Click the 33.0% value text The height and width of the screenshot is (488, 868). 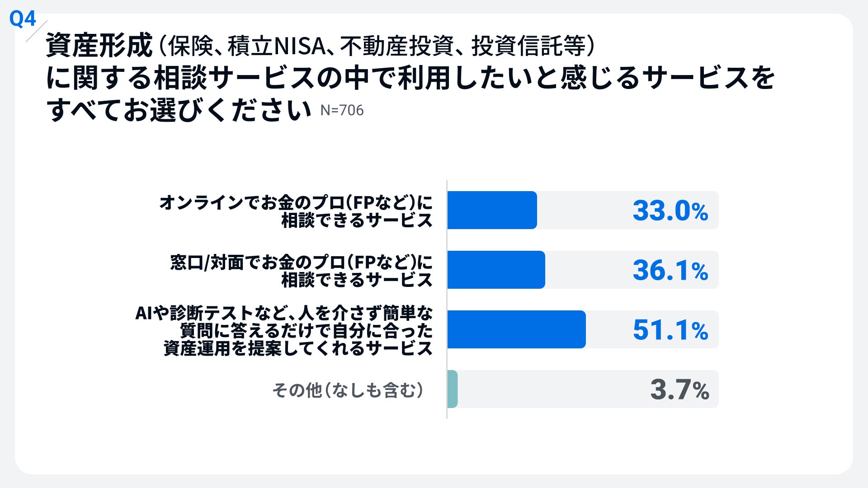pos(670,211)
